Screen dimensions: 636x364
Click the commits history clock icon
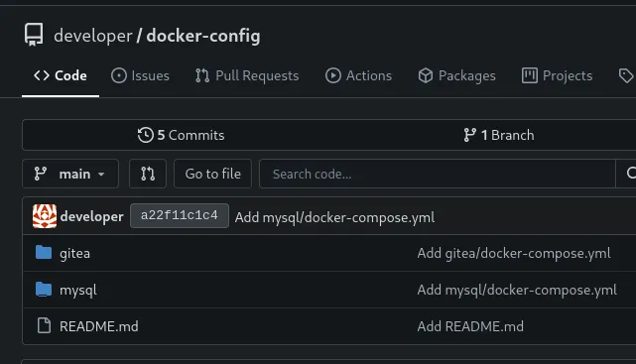[x=145, y=135]
